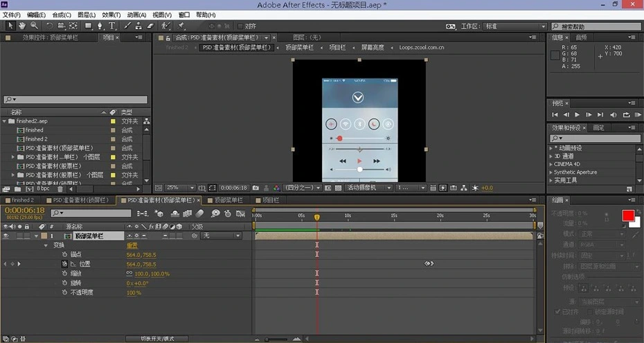The height and width of the screenshot is (343, 644).
Task: Open the graph editor icon in timeline
Action: point(240,213)
